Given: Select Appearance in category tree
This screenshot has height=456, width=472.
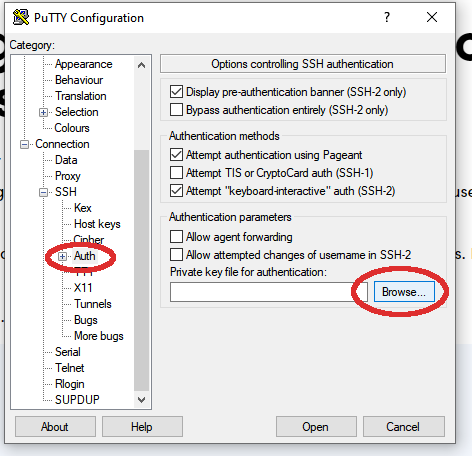Looking at the screenshot, I should pos(84,64).
